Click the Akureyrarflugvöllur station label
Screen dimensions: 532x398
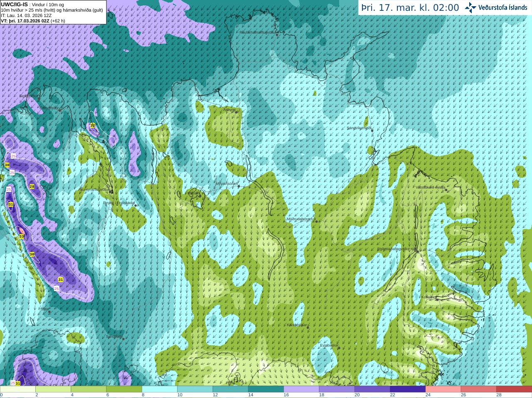pyautogui.click(x=94, y=189)
